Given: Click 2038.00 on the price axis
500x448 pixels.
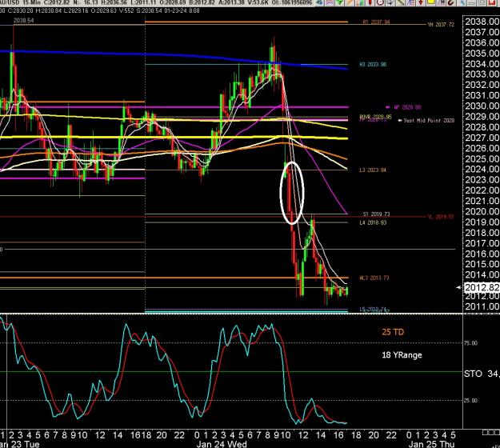Looking at the screenshot, I should pos(482,22).
